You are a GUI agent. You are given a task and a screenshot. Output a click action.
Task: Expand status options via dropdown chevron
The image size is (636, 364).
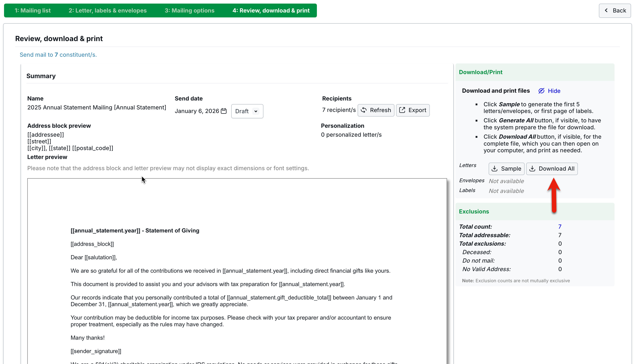(256, 111)
